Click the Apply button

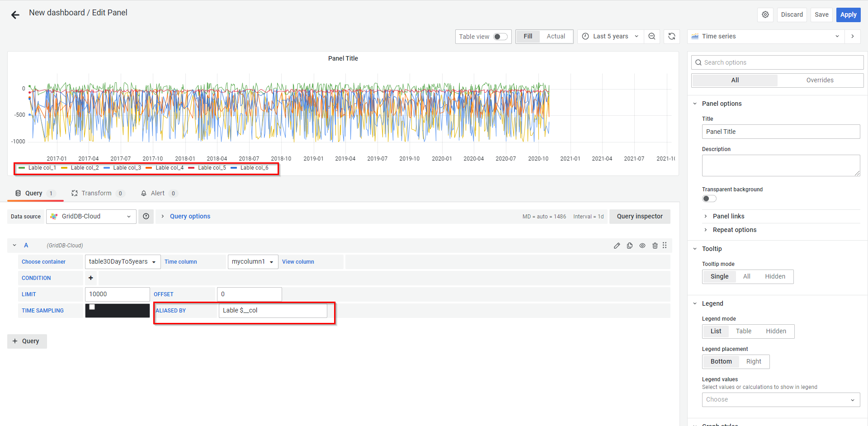coord(848,14)
